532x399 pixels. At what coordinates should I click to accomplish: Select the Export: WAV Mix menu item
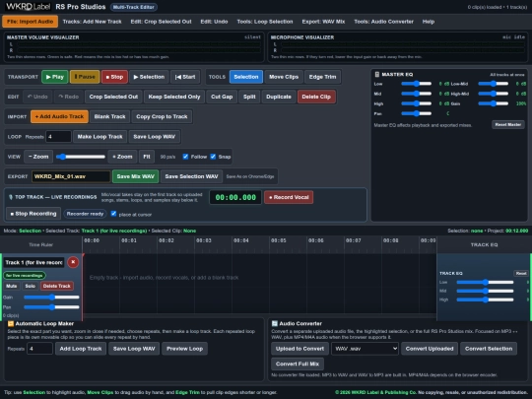323,22
